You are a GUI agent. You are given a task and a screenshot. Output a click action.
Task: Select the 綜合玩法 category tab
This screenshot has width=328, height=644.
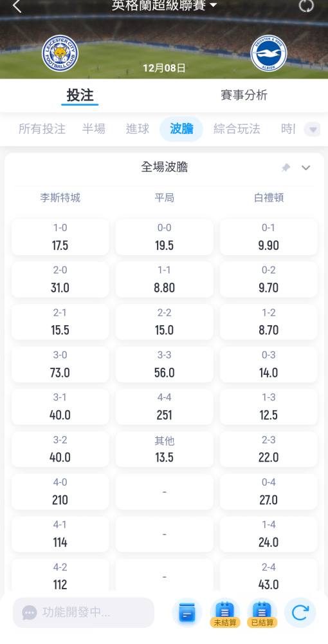tap(237, 129)
